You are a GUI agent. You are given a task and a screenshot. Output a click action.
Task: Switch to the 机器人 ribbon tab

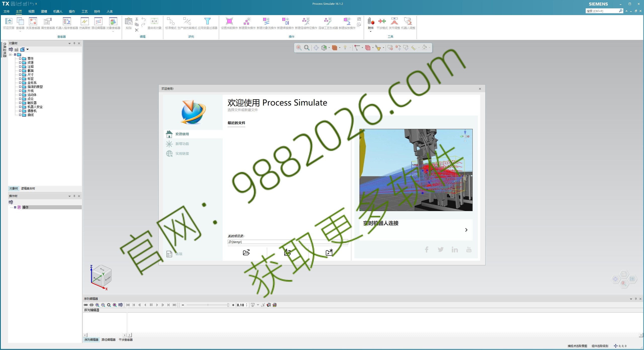click(58, 11)
